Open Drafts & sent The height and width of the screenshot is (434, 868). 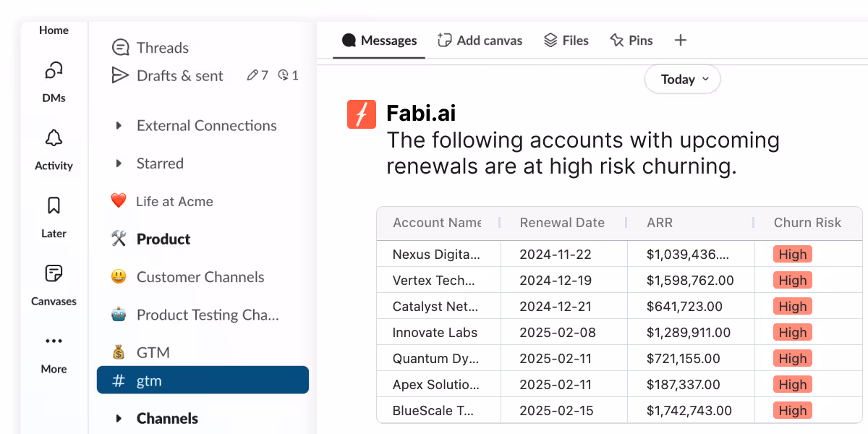tap(179, 76)
